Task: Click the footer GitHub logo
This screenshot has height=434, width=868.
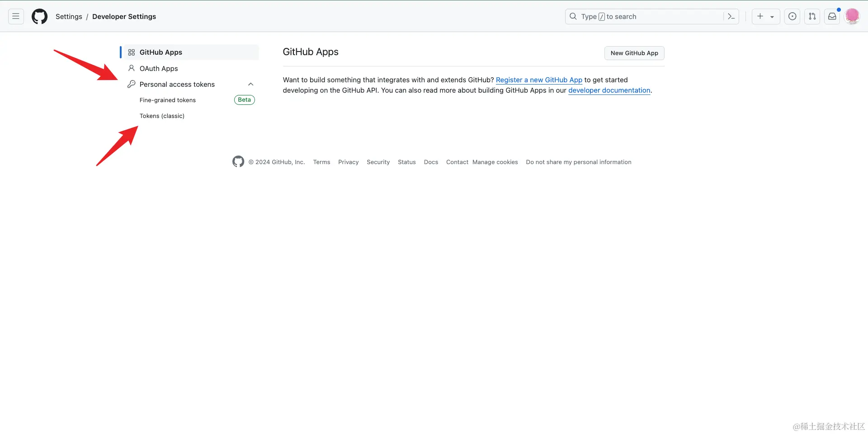Action: pyautogui.click(x=238, y=161)
